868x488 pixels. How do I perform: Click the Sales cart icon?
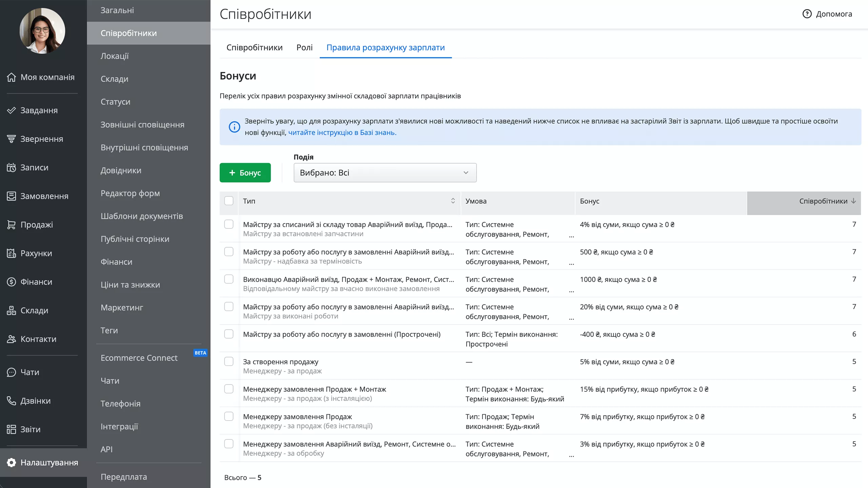tap(11, 225)
